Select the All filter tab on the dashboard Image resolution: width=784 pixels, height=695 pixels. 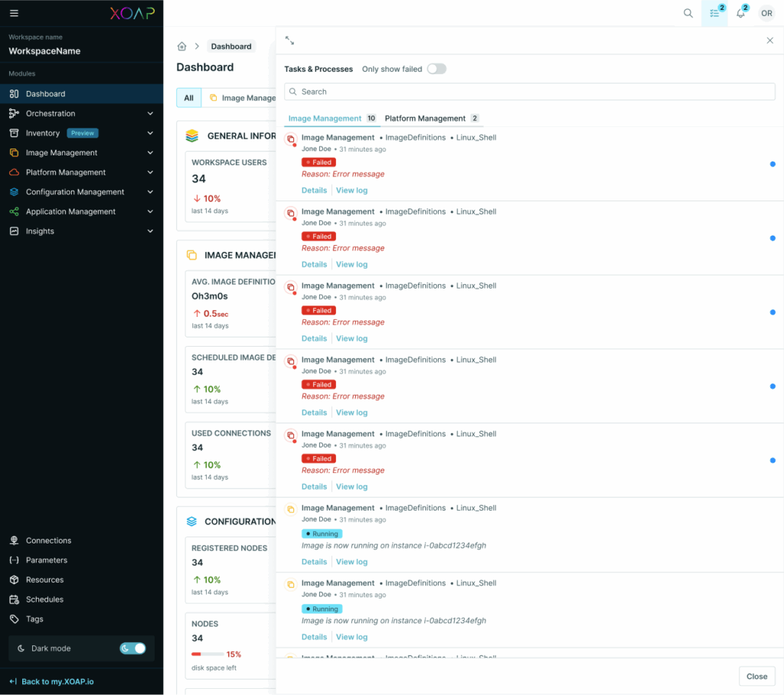click(x=188, y=98)
